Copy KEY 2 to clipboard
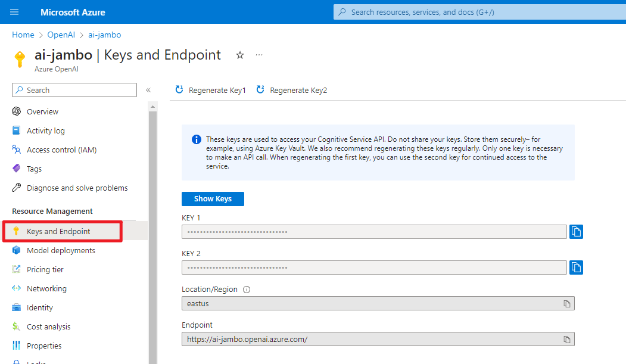Viewport: 626px width, 364px height. [575, 267]
